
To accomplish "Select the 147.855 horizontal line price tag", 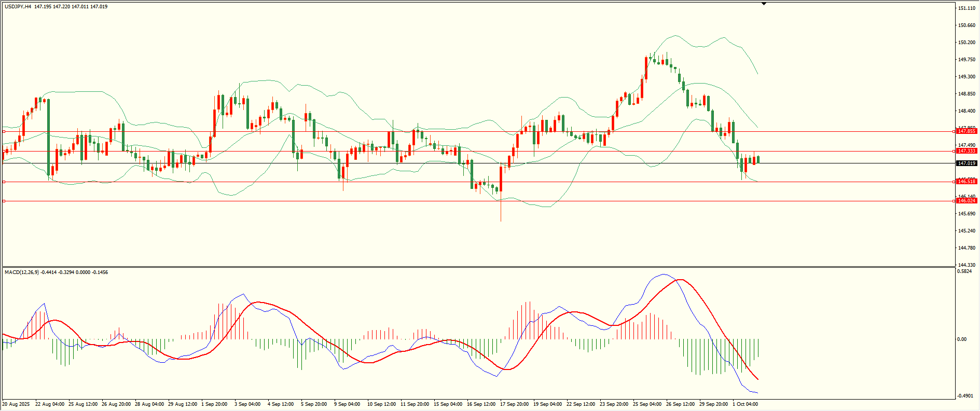I will [x=967, y=132].
